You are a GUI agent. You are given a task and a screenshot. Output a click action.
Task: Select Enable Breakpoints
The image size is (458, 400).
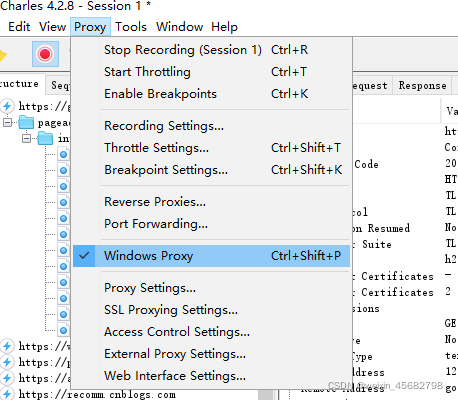pyautogui.click(x=211, y=94)
